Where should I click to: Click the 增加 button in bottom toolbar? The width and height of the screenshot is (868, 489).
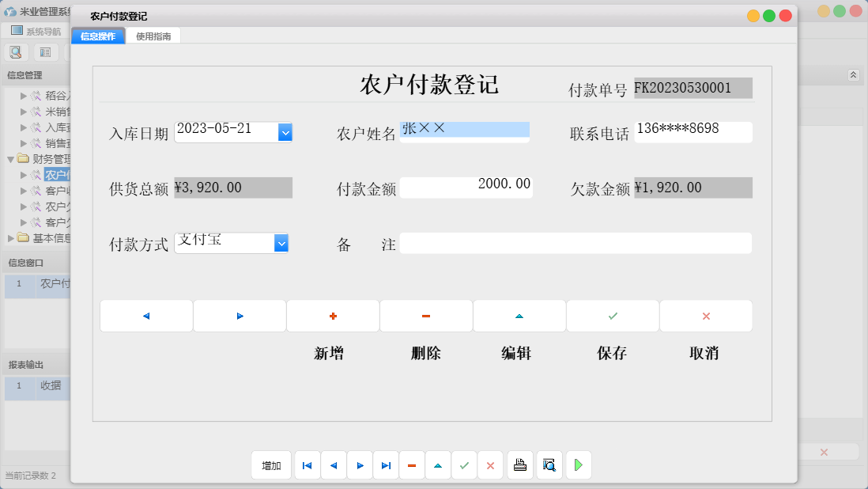[271, 465]
